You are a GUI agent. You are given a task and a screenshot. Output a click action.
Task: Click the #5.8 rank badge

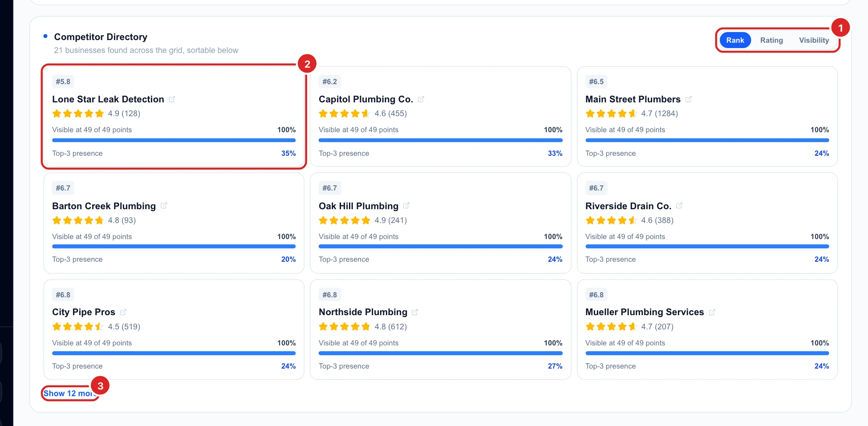point(63,81)
